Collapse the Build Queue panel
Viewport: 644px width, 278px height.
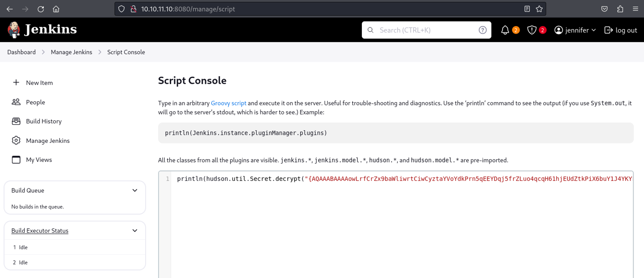pos(135,190)
